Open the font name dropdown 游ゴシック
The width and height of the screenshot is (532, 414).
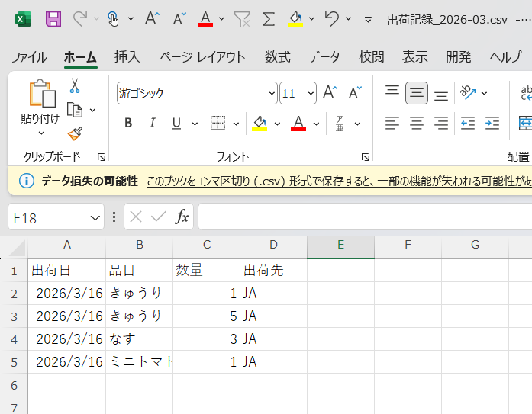point(272,93)
